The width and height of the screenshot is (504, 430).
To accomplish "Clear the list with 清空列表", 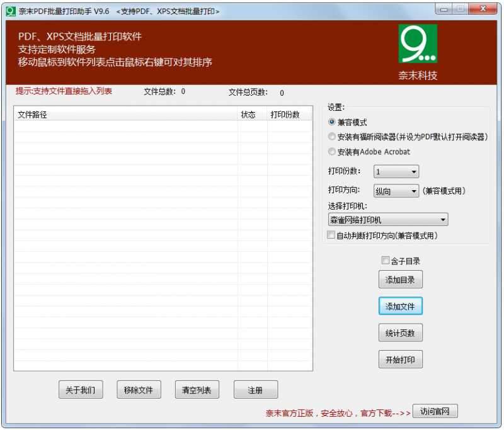I will pos(197,389).
